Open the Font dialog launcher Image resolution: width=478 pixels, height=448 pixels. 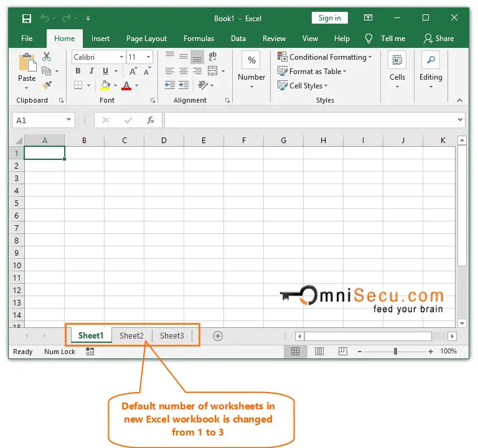pyautogui.click(x=152, y=101)
